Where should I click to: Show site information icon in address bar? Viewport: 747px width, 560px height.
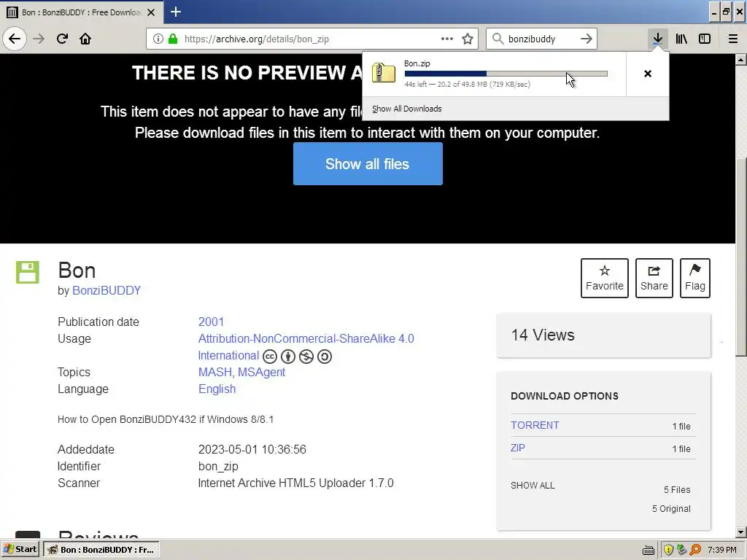tap(158, 39)
